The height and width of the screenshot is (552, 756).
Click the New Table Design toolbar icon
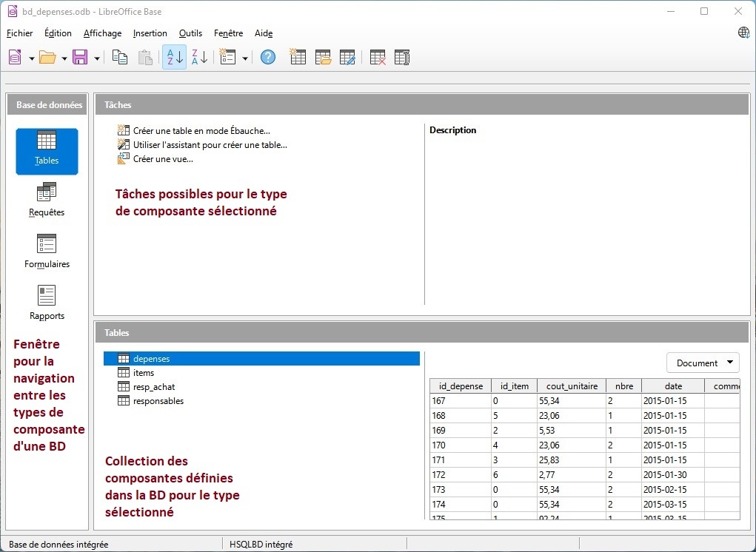[x=298, y=57]
